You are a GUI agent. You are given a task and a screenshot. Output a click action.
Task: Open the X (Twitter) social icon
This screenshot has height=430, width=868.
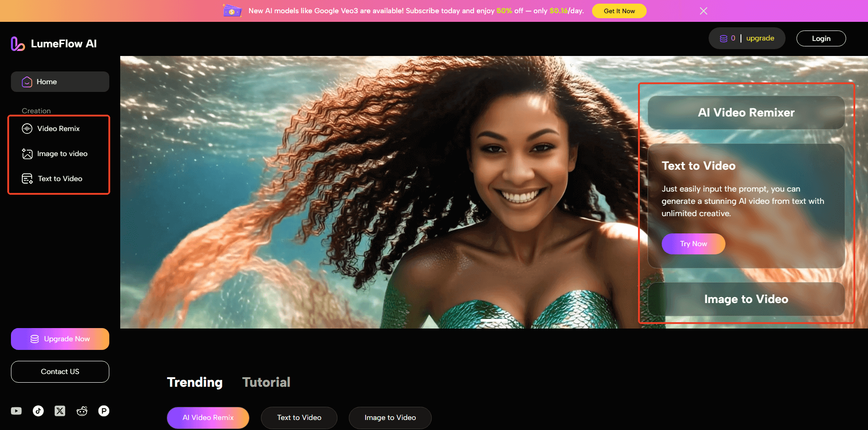pyautogui.click(x=60, y=411)
